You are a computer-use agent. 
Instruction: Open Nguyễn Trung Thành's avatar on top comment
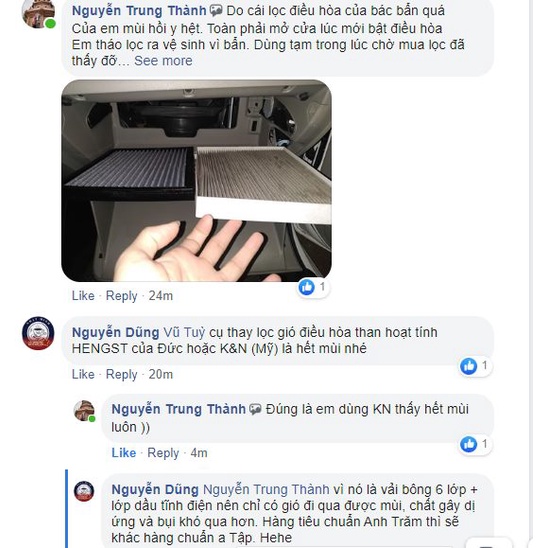(38, 14)
